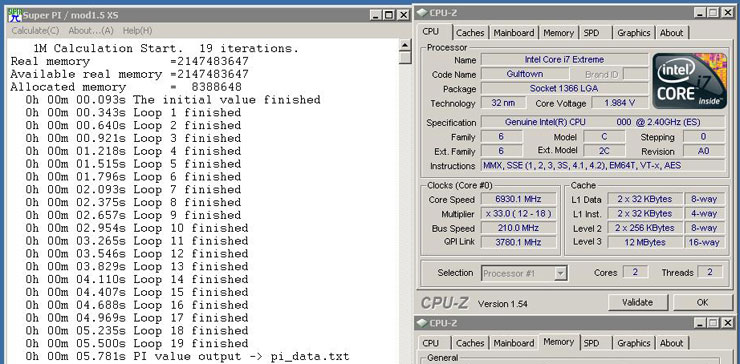
Task: Click the line '1M Calculation Start. 19 iterations.'
Action: (166, 49)
